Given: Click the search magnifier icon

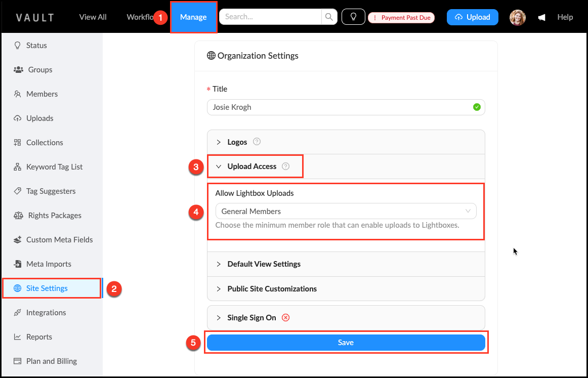Looking at the screenshot, I should point(329,17).
